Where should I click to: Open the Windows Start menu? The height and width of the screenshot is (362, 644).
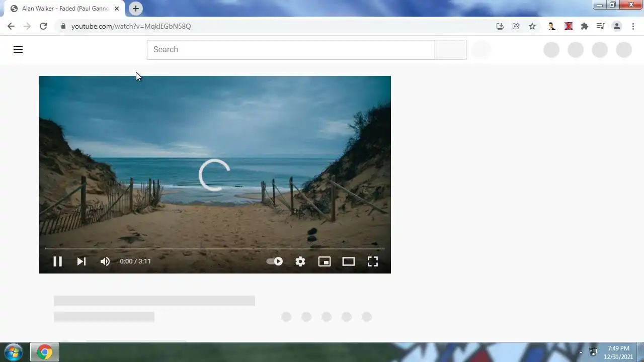point(13,352)
